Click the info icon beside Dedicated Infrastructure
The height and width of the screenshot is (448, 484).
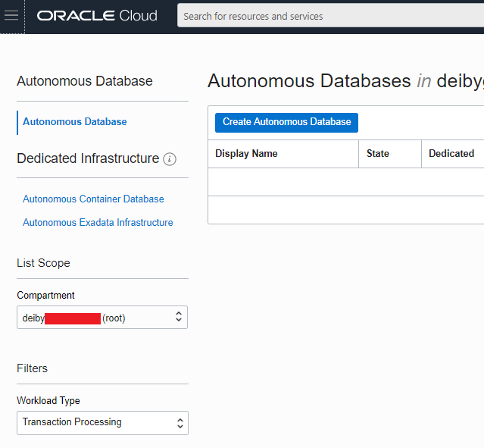point(170,159)
